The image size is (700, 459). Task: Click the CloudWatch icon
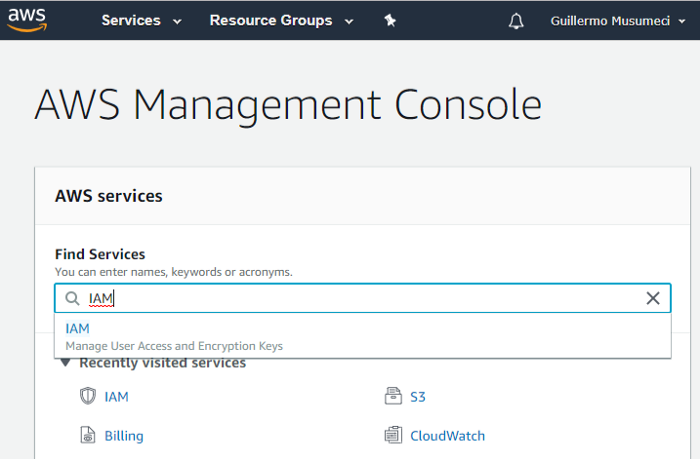[393, 435]
